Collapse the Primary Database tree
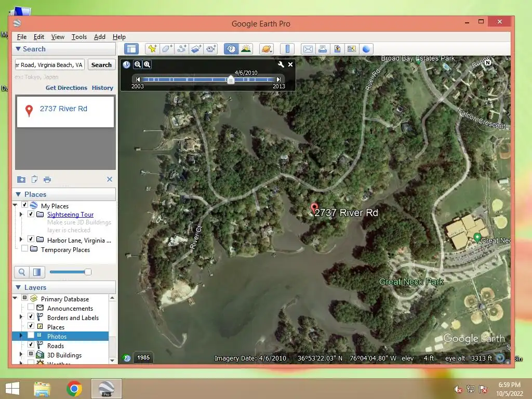The image size is (532, 399). (x=15, y=298)
